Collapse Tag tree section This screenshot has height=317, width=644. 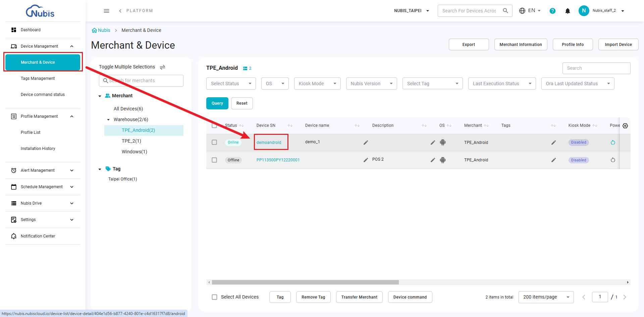coord(100,169)
